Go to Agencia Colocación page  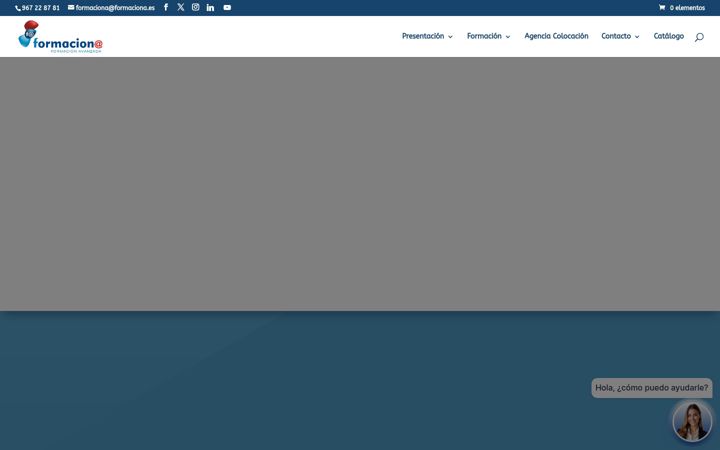(x=556, y=36)
